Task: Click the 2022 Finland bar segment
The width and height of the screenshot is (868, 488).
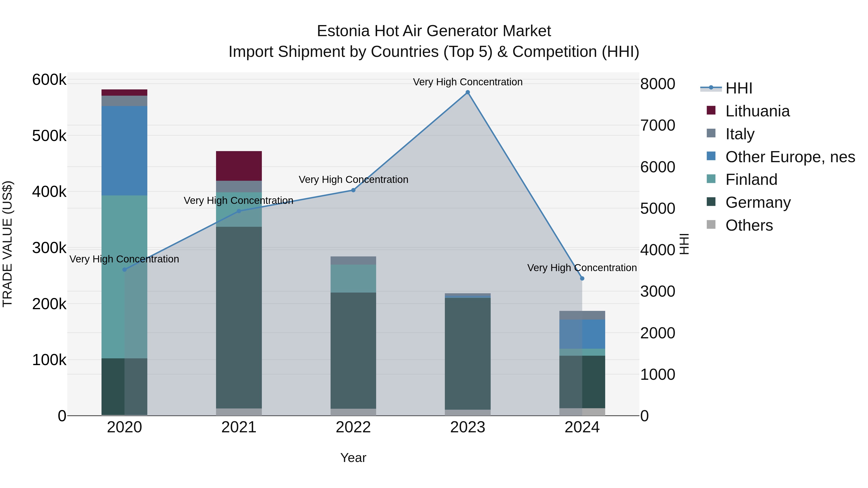Action: click(x=353, y=279)
